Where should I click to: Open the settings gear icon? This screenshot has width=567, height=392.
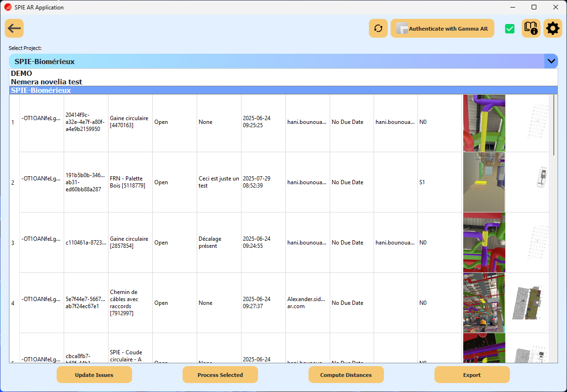coord(552,28)
